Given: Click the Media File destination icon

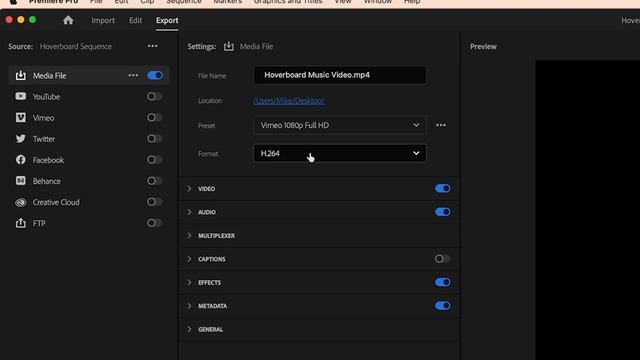Looking at the screenshot, I should (x=20, y=76).
